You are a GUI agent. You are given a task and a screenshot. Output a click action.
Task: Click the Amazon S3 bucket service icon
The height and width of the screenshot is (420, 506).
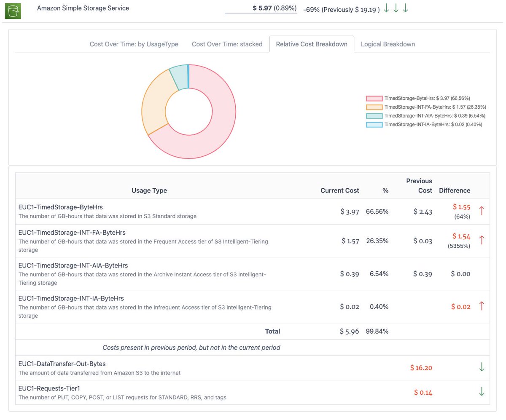pyautogui.click(x=13, y=11)
